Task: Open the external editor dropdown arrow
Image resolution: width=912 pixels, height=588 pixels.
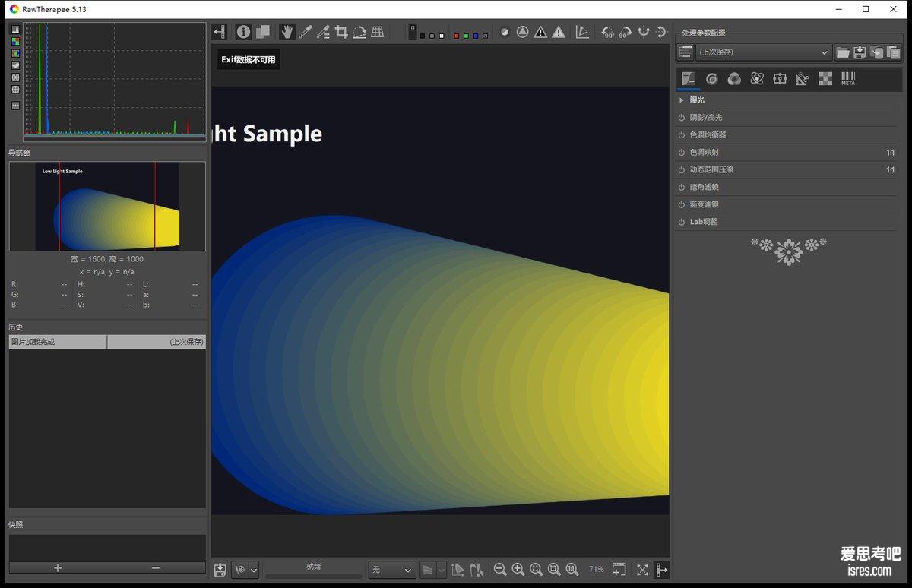Action: point(254,570)
